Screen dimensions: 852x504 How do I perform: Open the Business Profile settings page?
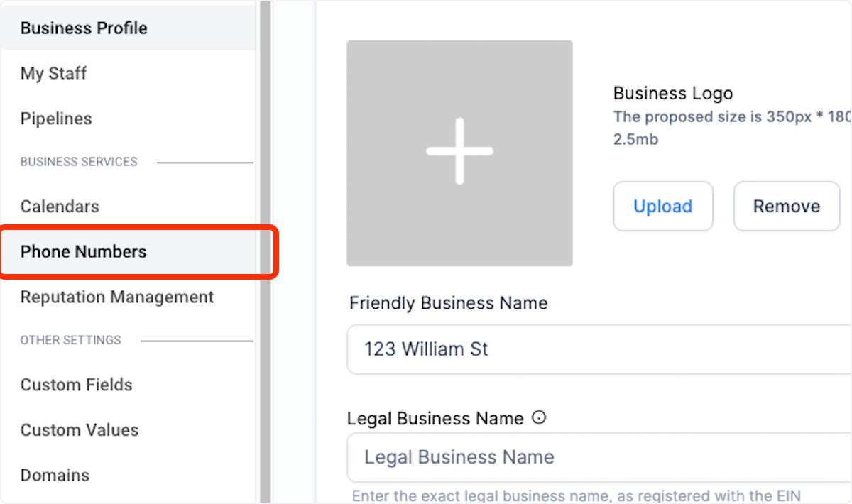click(84, 28)
